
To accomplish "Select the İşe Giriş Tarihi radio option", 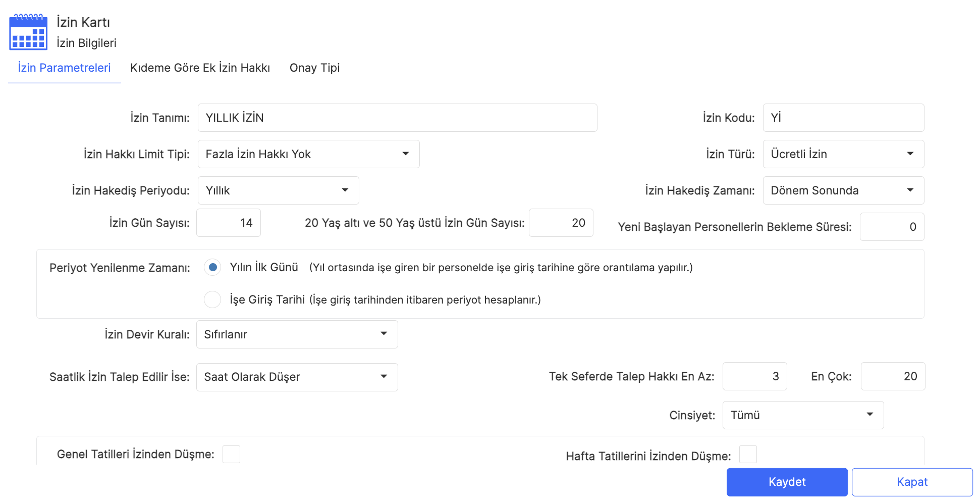I will pos(212,299).
